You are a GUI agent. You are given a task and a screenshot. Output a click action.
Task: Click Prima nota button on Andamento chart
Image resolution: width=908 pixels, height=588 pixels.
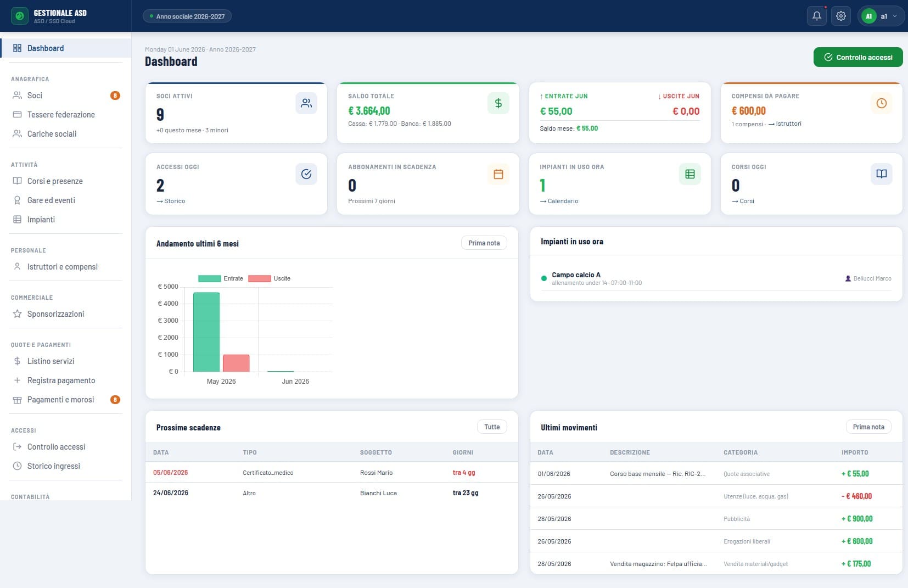pyautogui.click(x=484, y=243)
